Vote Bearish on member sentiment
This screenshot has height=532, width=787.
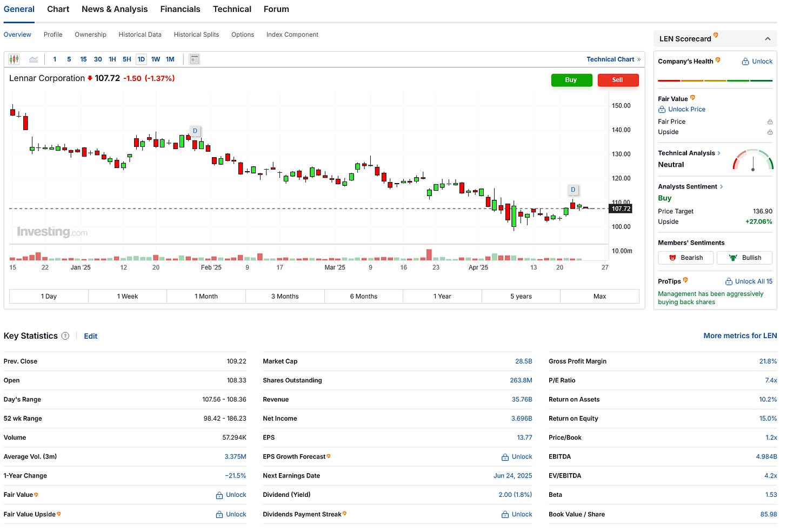coord(685,258)
